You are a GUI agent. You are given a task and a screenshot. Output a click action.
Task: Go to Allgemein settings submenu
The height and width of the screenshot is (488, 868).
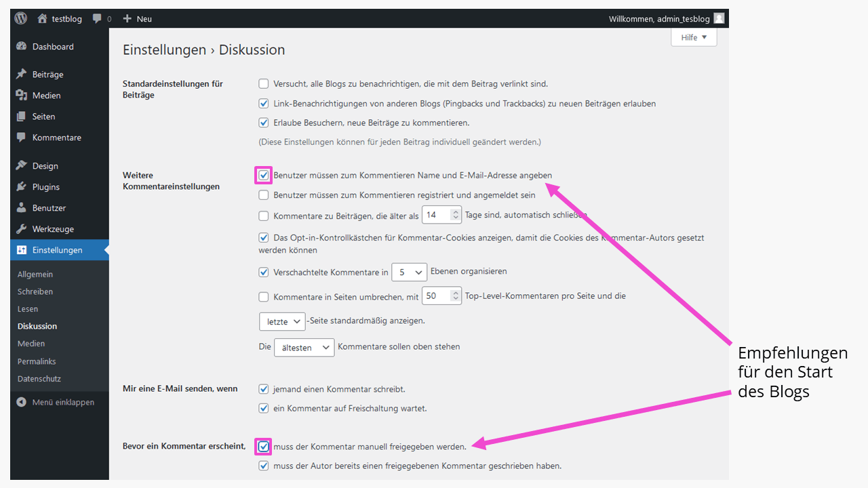35,274
